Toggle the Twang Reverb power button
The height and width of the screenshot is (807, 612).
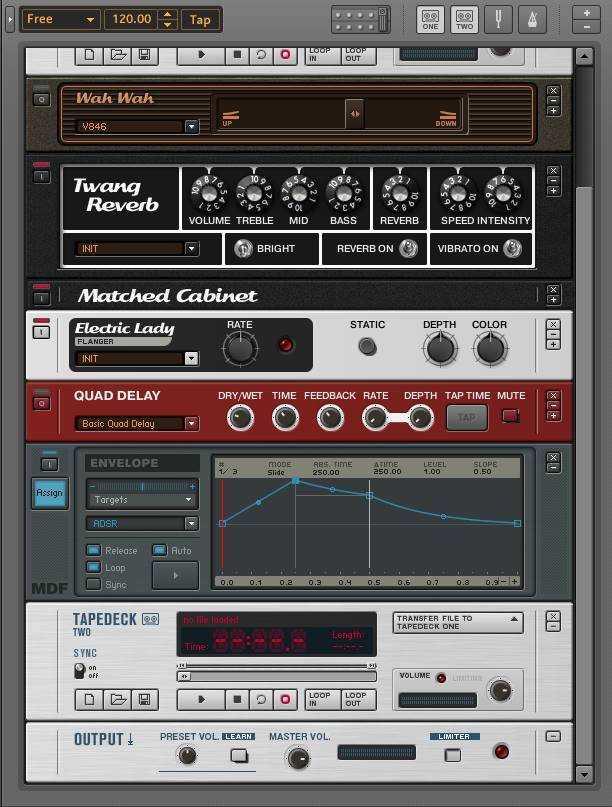point(41,177)
